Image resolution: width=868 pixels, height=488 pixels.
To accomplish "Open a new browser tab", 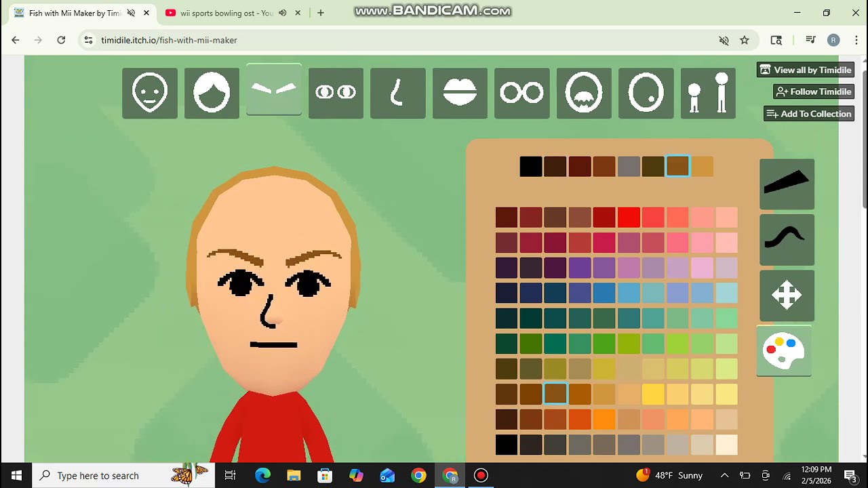I will (x=321, y=13).
